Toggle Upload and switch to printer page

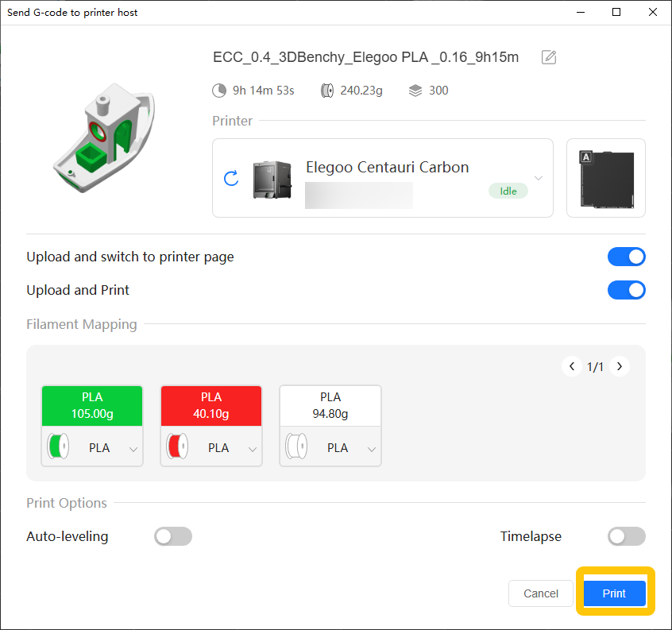(626, 257)
